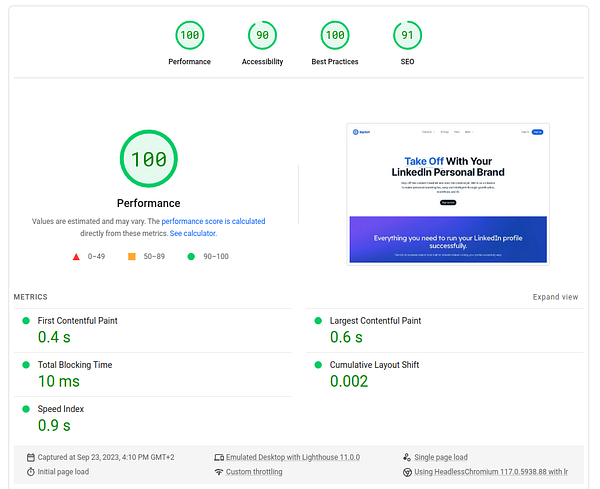This screenshot has width=600, height=489.
Task: Click 'Emulated Desktop with Lighthouse 11.0.0' setting
Action: [292, 457]
